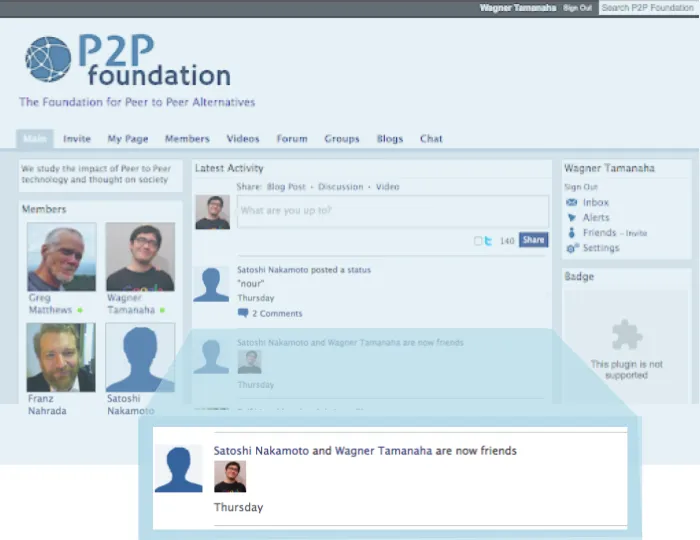Click the Wagner Tamanaha sidebar heading

(x=609, y=168)
